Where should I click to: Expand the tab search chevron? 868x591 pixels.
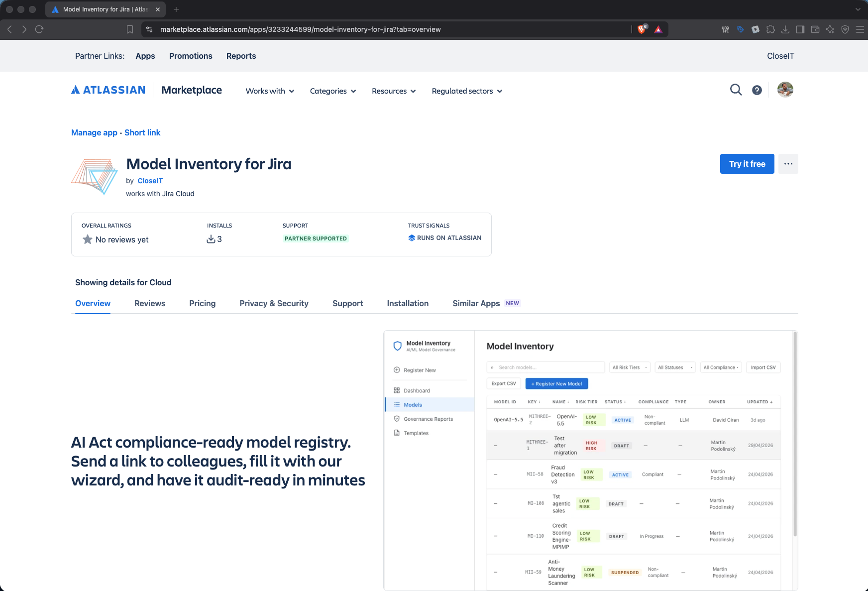pos(858,9)
